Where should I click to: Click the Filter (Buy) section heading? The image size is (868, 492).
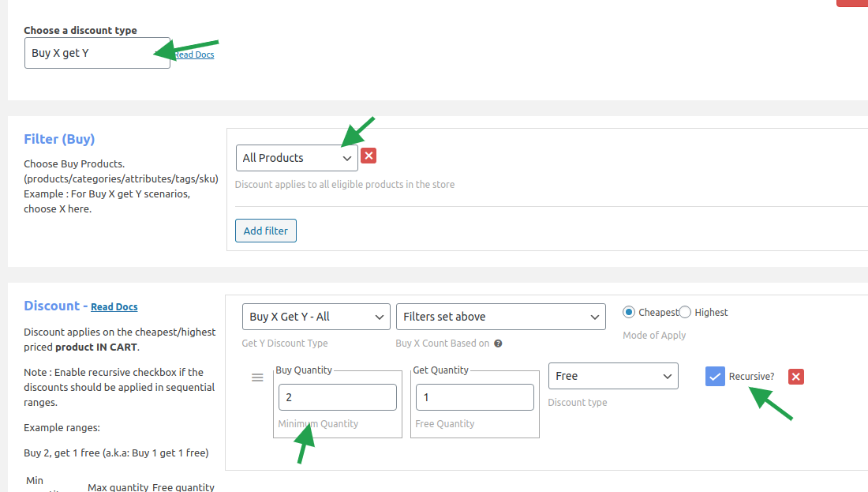(59, 139)
